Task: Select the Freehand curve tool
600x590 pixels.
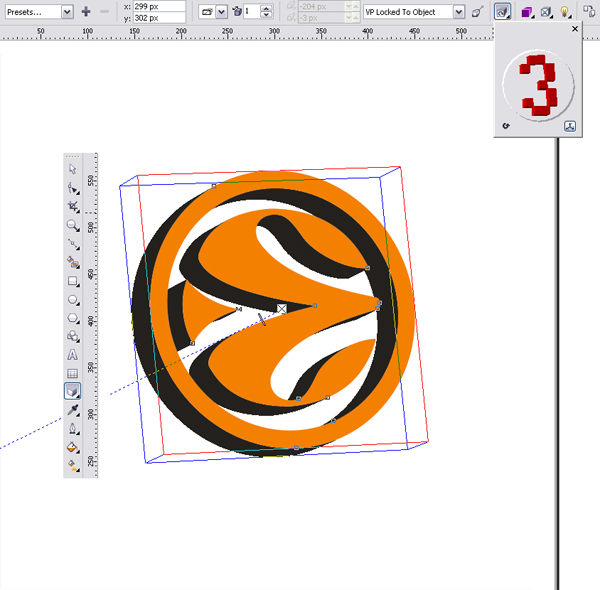Action: pyautogui.click(x=72, y=244)
